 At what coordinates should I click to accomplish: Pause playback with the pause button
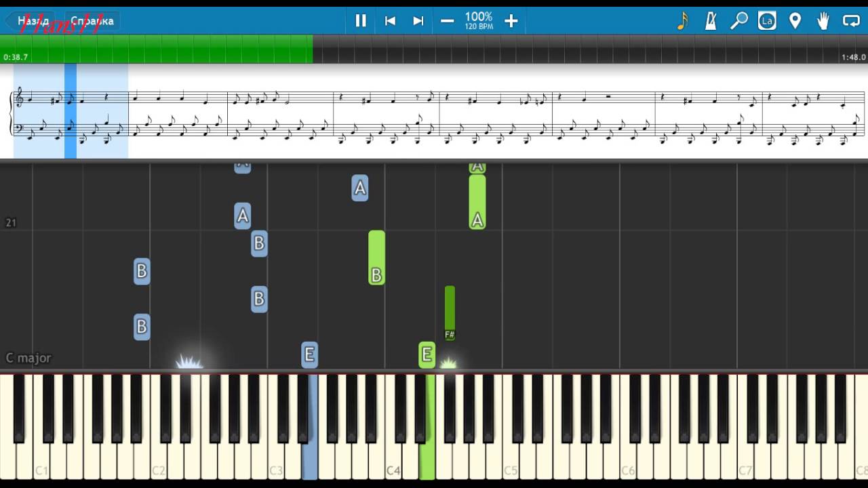(x=361, y=21)
